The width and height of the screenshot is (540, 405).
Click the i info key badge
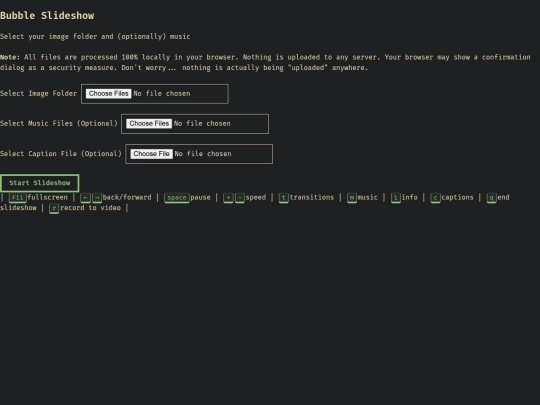coord(396,198)
